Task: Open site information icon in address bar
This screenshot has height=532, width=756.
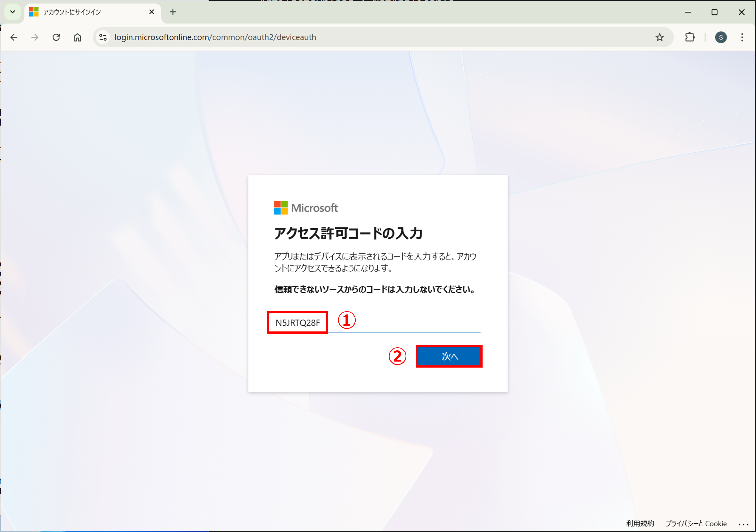Action: (x=103, y=37)
